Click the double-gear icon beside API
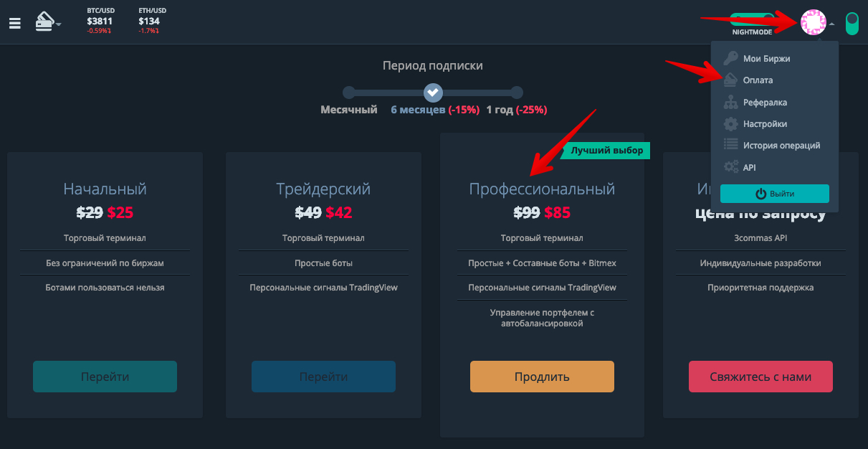This screenshot has width=868, height=449. [730, 167]
